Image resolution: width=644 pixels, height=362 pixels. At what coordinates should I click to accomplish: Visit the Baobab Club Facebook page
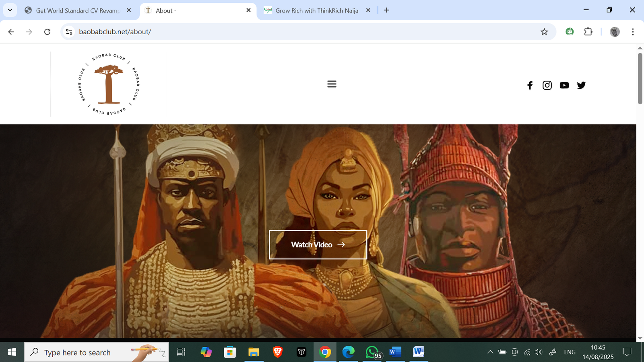[530, 85]
